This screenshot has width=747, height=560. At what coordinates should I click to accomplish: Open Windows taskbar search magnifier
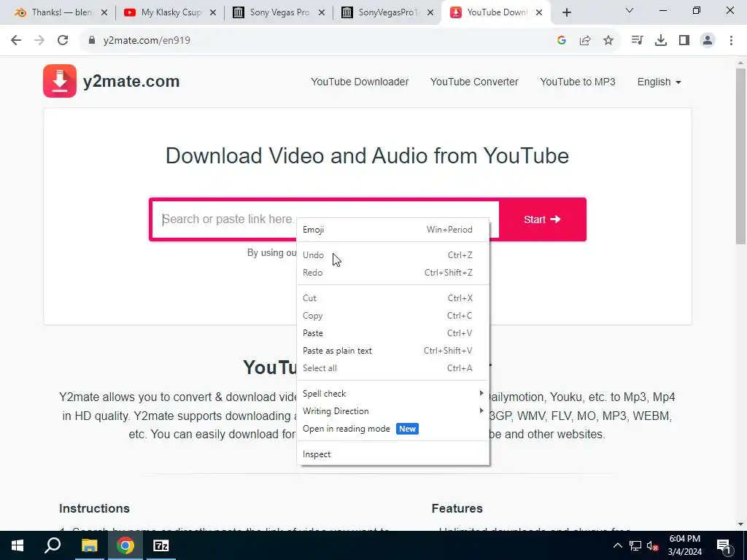pyautogui.click(x=53, y=545)
